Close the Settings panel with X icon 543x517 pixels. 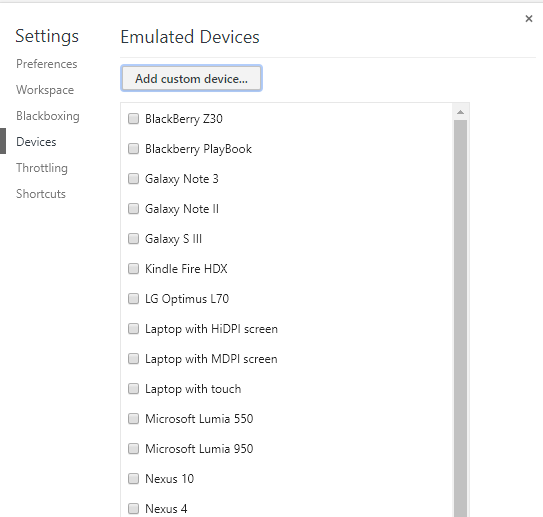(x=528, y=18)
